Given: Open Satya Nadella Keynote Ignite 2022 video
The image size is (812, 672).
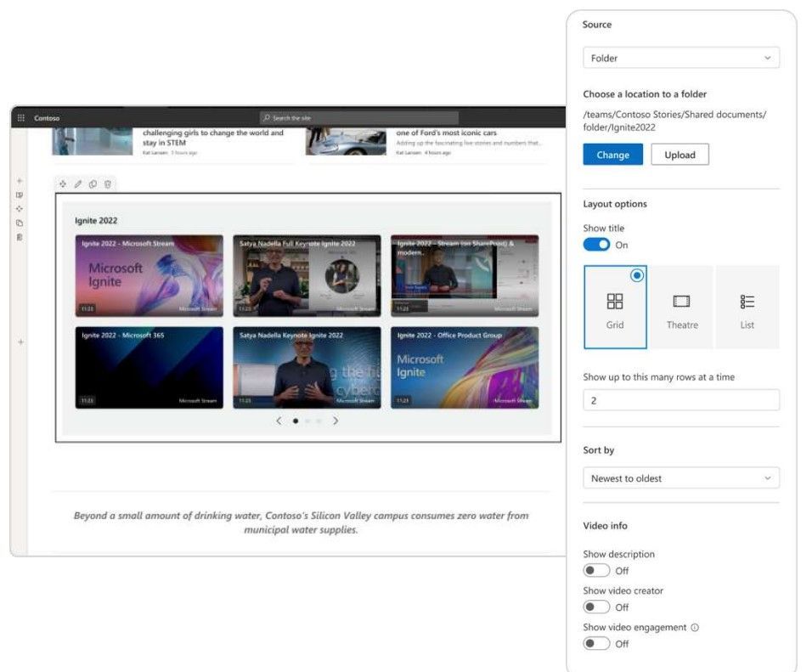Looking at the screenshot, I should 307,367.
